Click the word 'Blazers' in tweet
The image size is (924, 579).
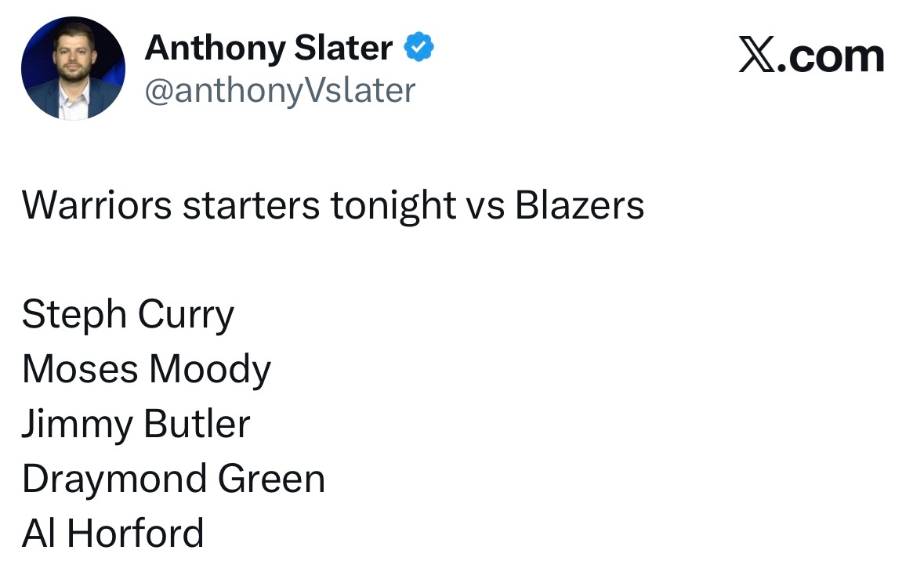579,205
